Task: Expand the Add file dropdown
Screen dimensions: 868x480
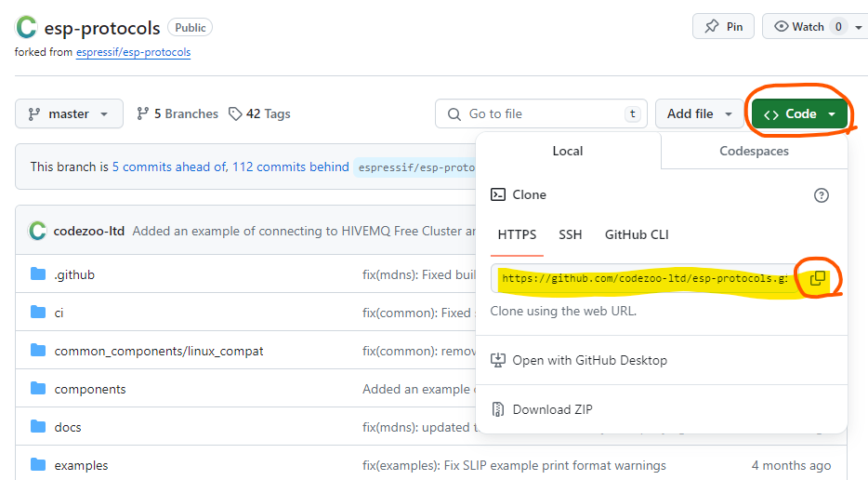Action: point(700,113)
